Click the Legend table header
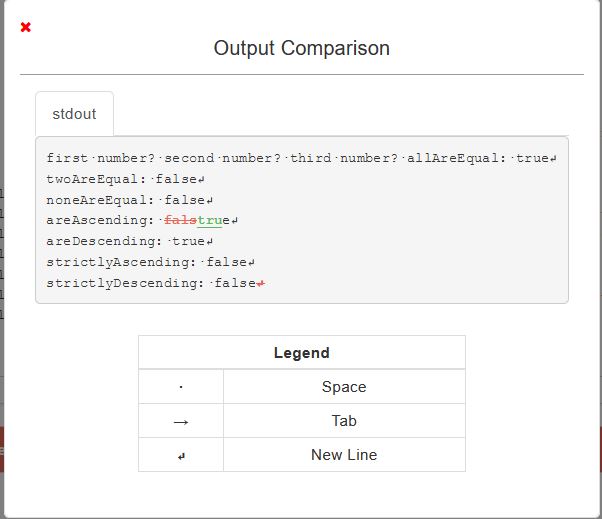The width and height of the screenshot is (602, 519). tap(301, 353)
